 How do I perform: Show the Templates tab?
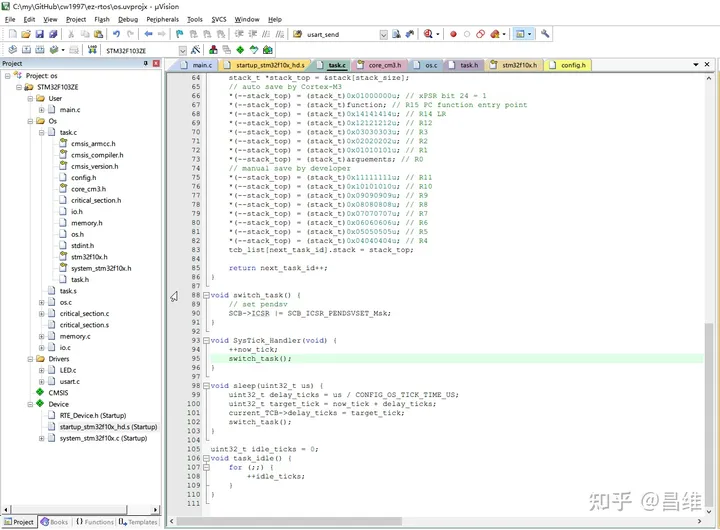138,522
